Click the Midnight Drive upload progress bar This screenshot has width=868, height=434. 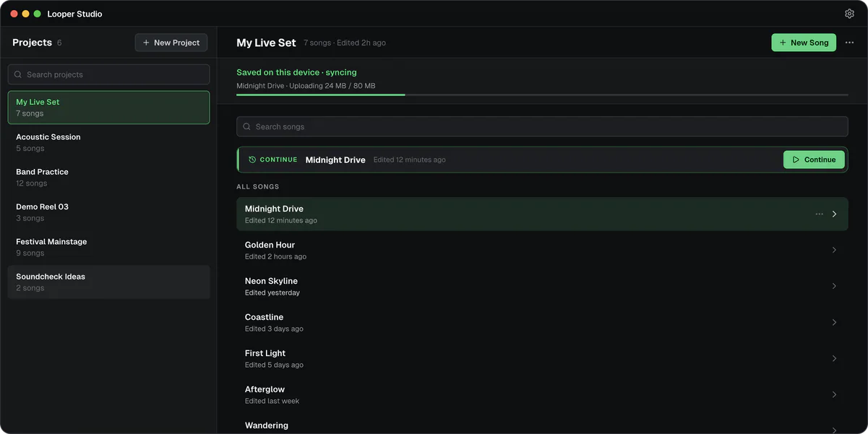click(542, 95)
